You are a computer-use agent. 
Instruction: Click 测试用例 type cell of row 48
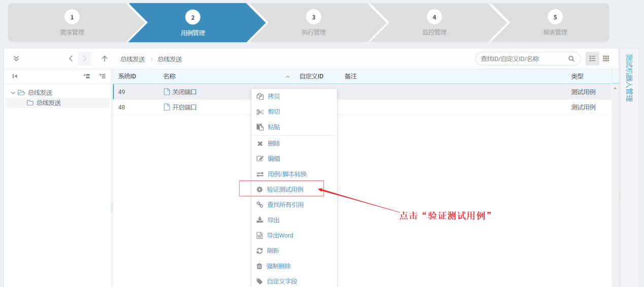[x=583, y=107]
